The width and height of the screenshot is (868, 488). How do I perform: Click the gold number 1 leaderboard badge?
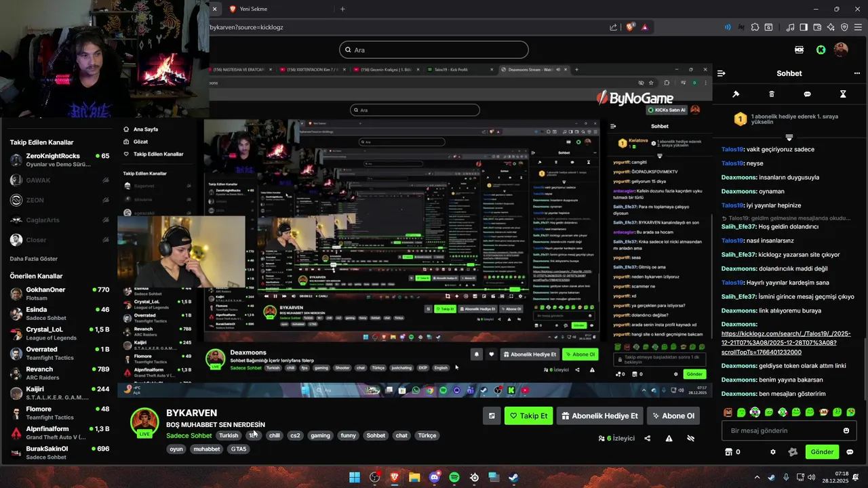pyautogui.click(x=740, y=119)
